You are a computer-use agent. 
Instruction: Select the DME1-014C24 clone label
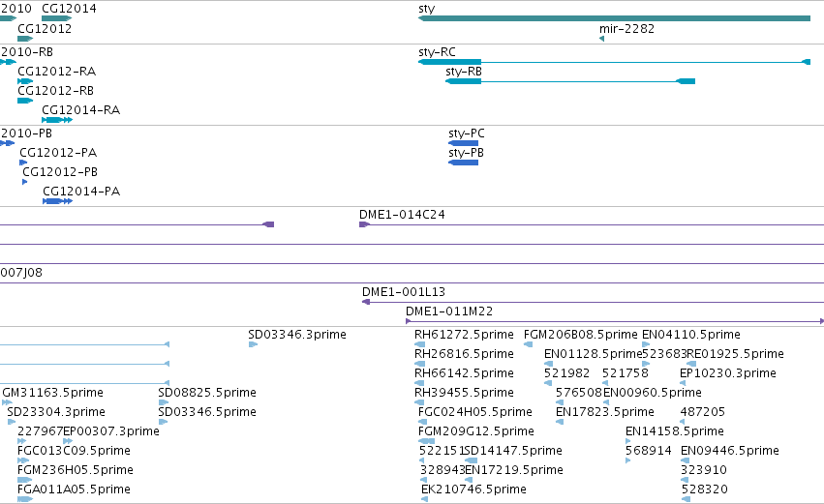pyautogui.click(x=402, y=215)
